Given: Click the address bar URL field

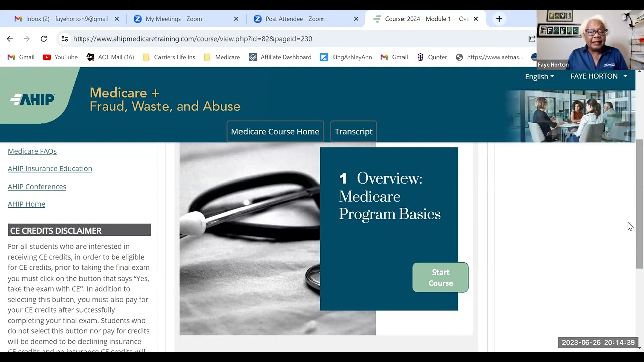Looking at the screenshot, I should point(297,39).
